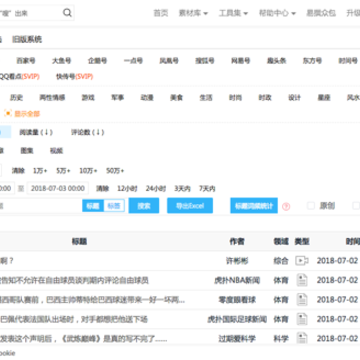The width and height of the screenshot is (360, 360).
Task: Select the 企鹅号 platform
Action: 97,61
